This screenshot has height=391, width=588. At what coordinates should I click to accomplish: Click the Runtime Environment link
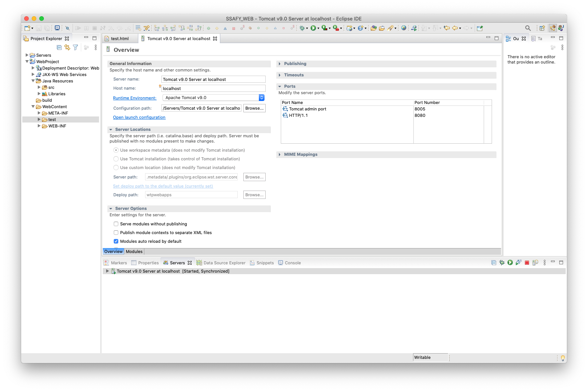click(x=135, y=98)
